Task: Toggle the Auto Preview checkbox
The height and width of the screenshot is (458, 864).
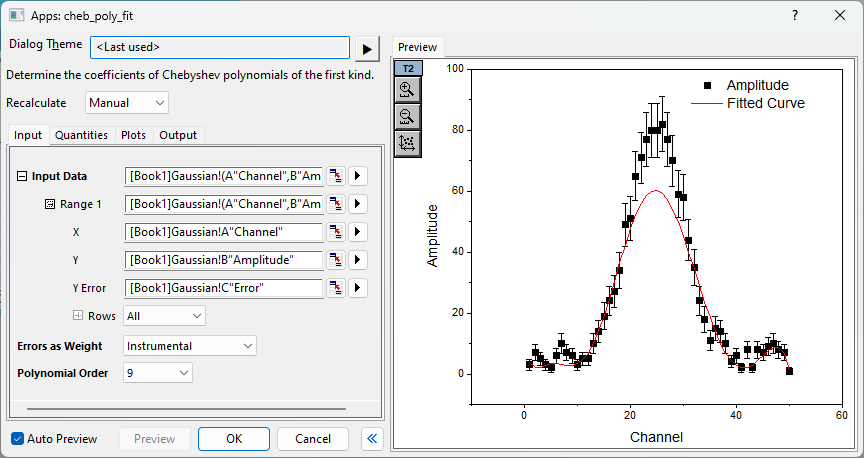Action: tap(18, 439)
